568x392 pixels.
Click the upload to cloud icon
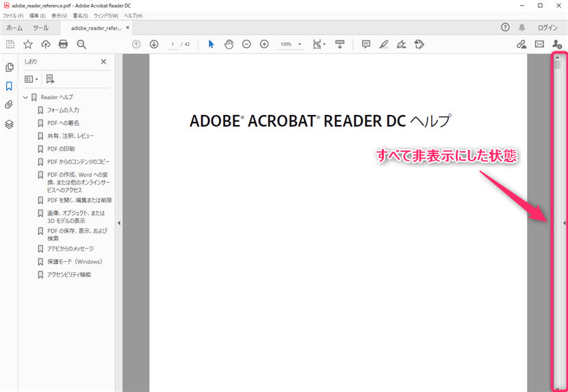click(46, 44)
